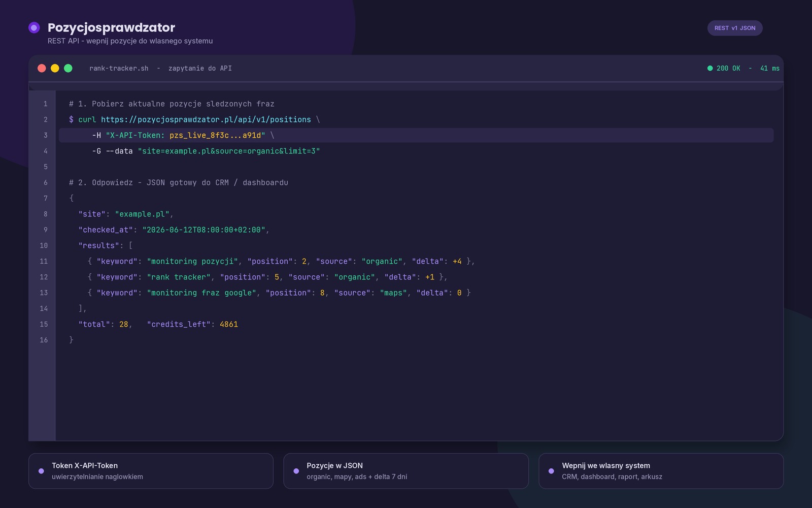812x508 pixels.
Task: Click 'organic, mapy, ads + delta 7 dni' caption
Action: coord(357,477)
